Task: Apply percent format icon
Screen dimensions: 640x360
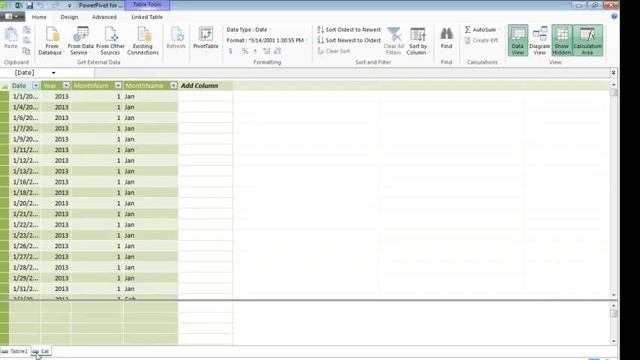Action: coord(245,51)
